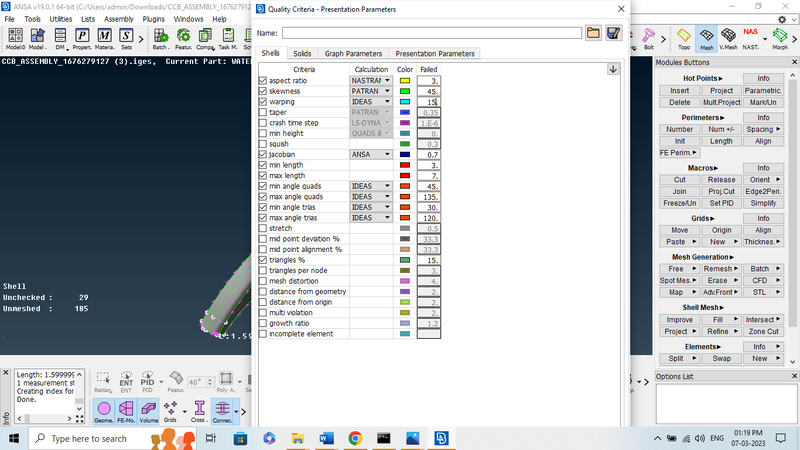Viewport: 800px width, 450px height.
Task: Change the jacobian dark blue color swatch
Action: point(405,154)
